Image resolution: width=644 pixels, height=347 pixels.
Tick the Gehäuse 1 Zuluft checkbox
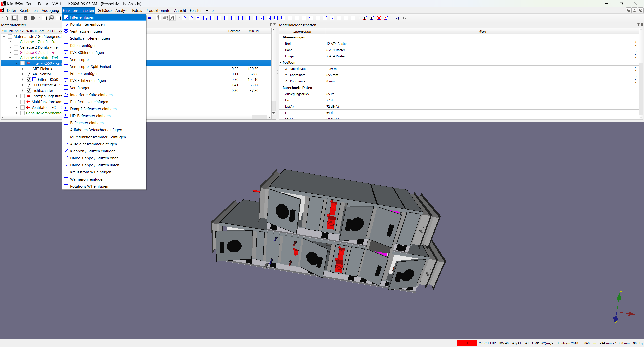[16, 42]
